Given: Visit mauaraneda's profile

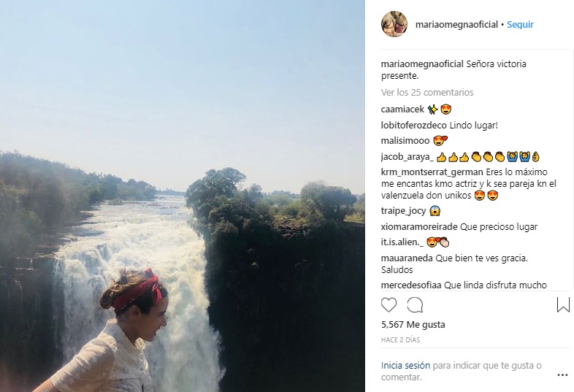Looking at the screenshot, I should pos(407,258).
